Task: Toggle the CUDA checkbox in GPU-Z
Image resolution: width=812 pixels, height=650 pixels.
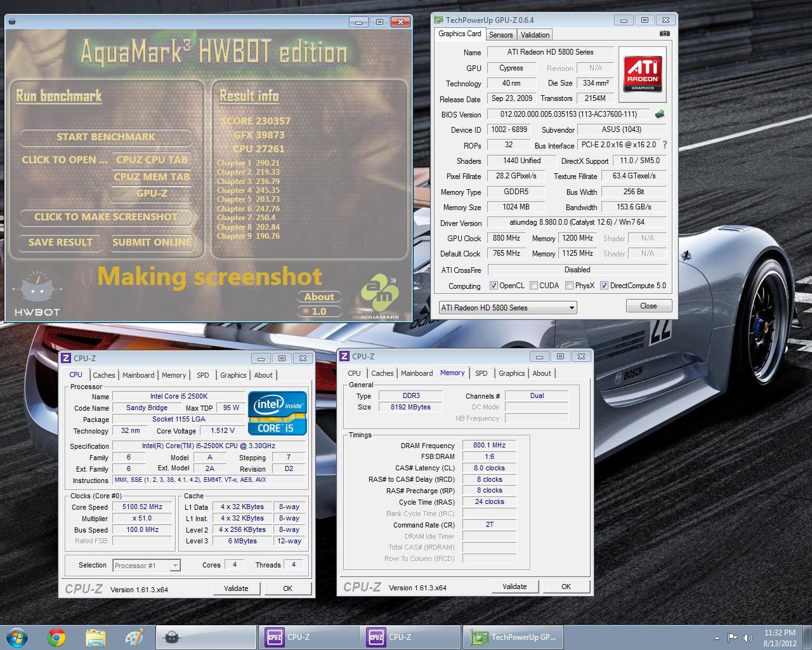Action: [x=534, y=286]
